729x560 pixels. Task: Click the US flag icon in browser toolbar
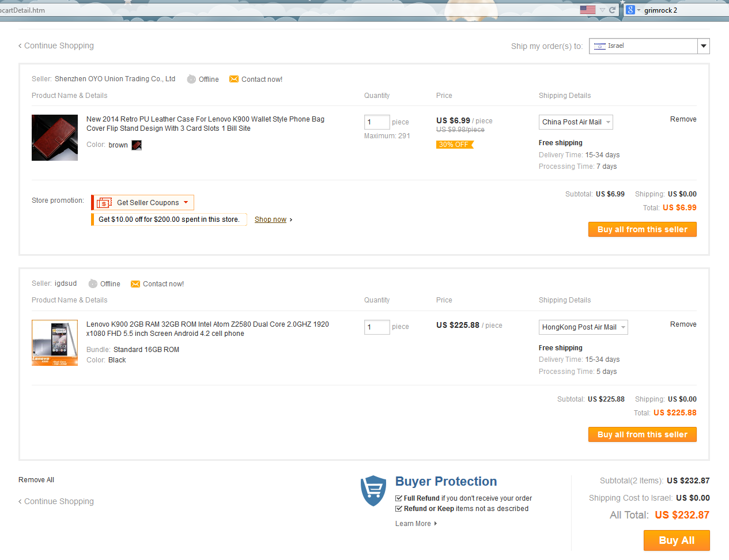pyautogui.click(x=587, y=10)
